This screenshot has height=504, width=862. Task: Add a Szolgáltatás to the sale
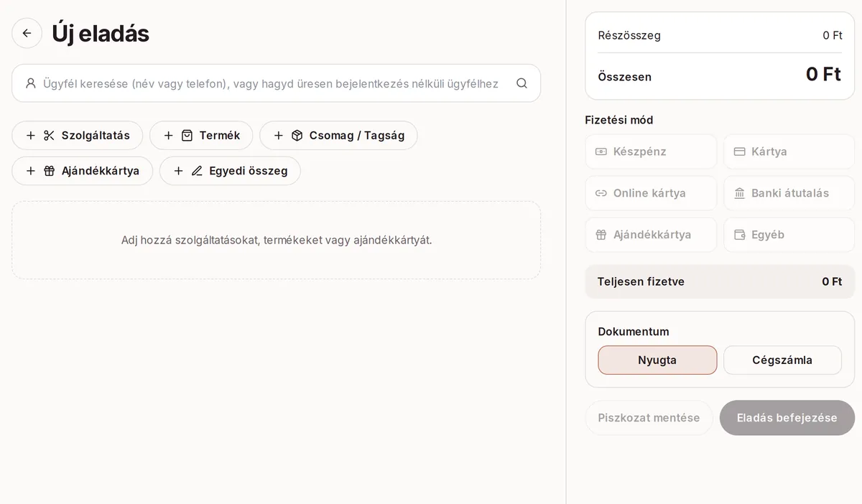pos(78,135)
